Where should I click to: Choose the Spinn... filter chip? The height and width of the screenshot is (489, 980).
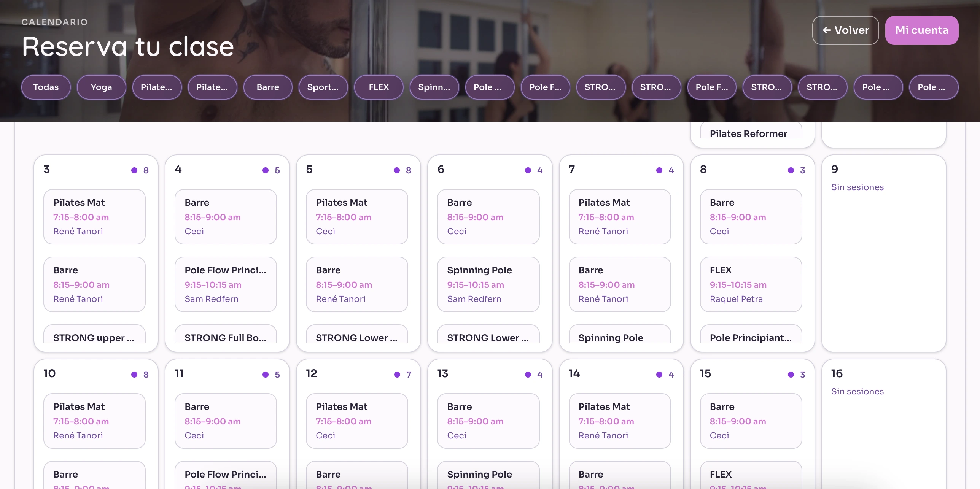coord(434,87)
